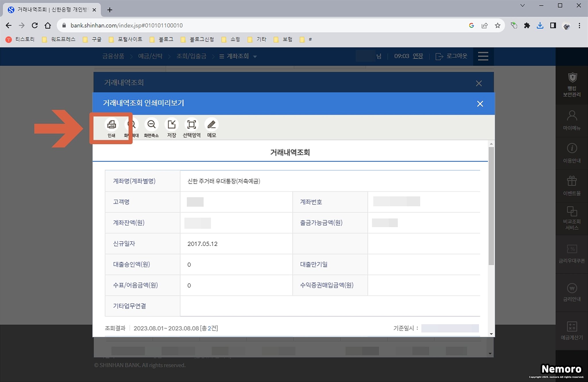This screenshot has width=588, height=382.
Task: Click the Memo (메모) pencil icon
Action: 212,125
